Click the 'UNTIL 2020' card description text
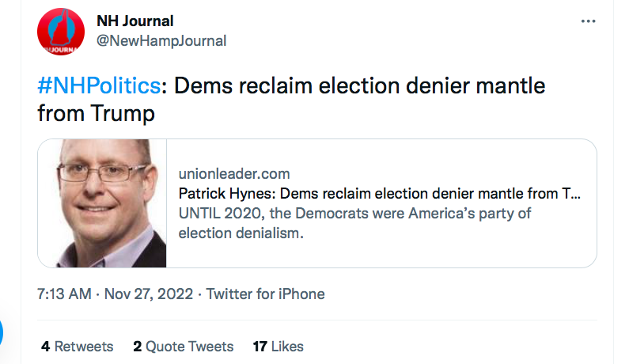This screenshot has width=629, height=364. [x=354, y=214]
